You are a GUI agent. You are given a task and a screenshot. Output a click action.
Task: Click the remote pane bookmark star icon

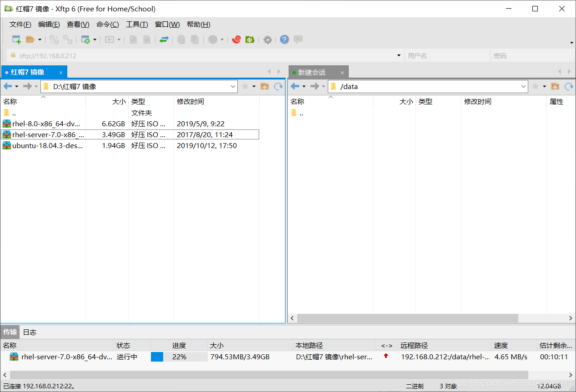click(x=536, y=86)
